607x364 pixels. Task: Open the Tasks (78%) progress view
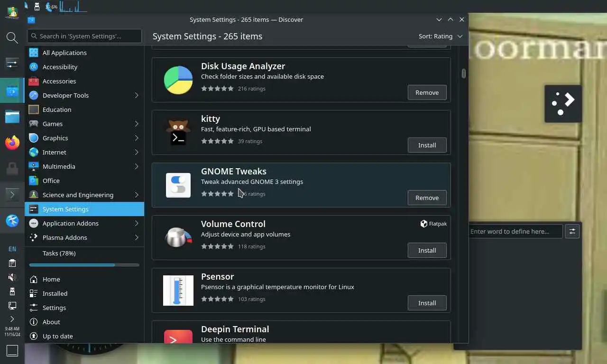(x=84, y=258)
